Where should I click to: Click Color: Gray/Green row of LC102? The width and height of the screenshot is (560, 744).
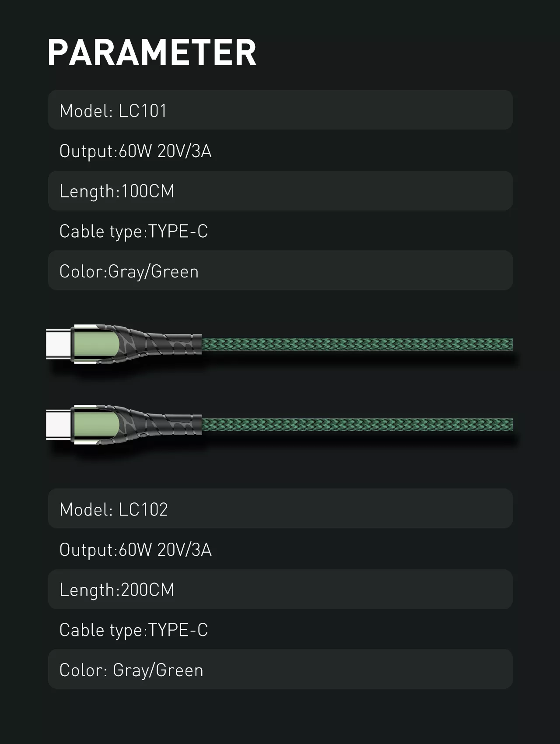click(x=280, y=669)
